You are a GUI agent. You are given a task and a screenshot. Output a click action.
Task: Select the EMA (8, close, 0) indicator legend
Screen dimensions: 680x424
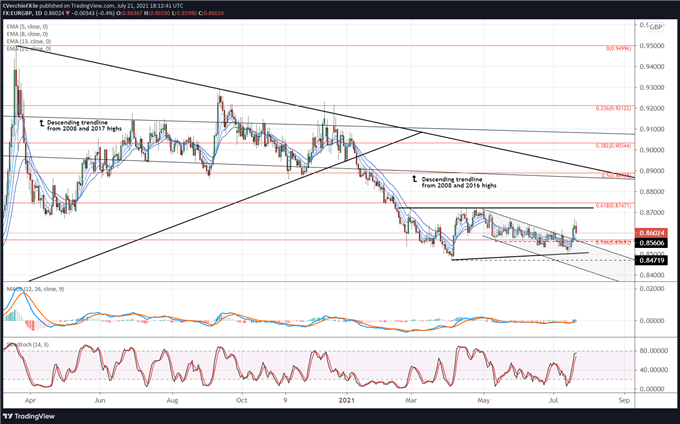pos(27,34)
